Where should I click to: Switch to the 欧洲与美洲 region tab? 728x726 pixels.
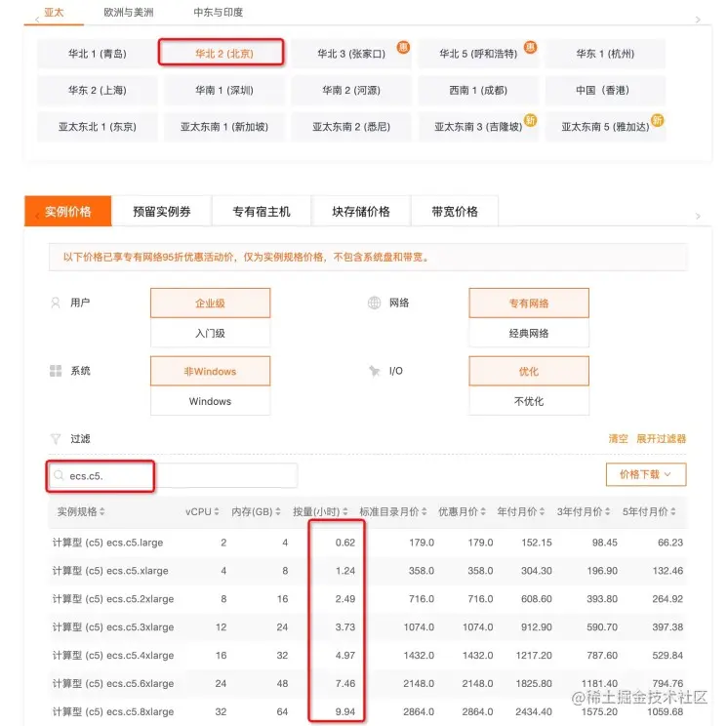point(129,13)
